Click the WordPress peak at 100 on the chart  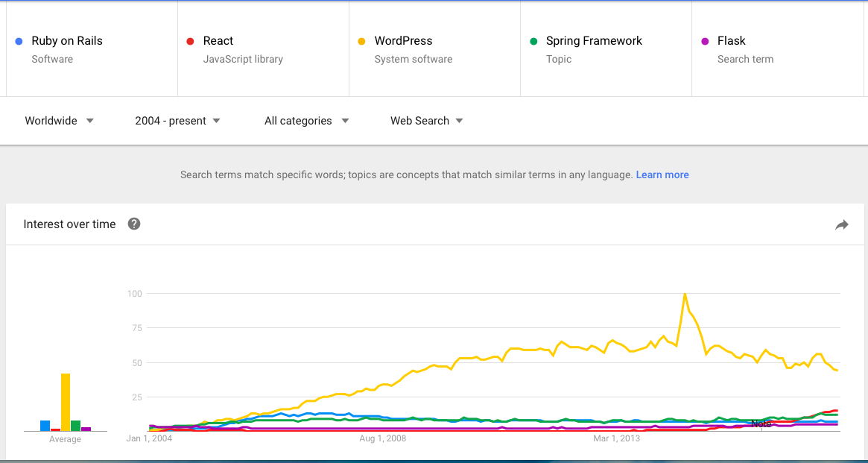pos(685,294)
